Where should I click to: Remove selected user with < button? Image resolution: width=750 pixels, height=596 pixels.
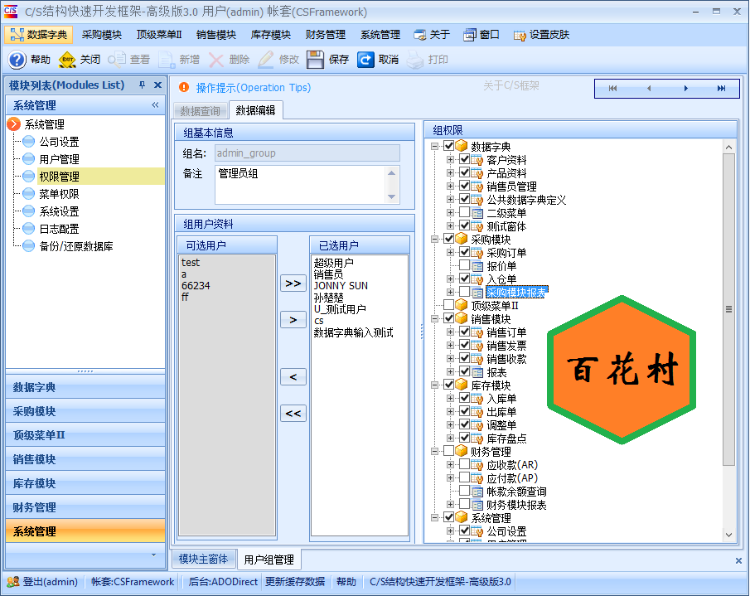pos(293,377)
